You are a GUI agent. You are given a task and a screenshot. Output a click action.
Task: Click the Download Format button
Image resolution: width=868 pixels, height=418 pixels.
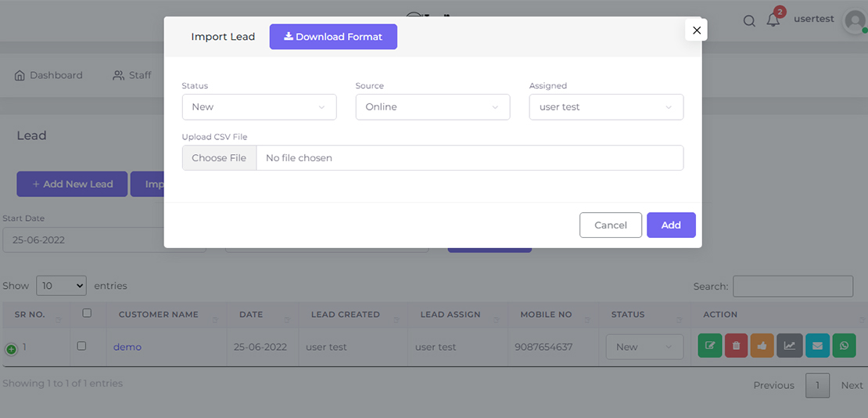click(x=333, y=37)
